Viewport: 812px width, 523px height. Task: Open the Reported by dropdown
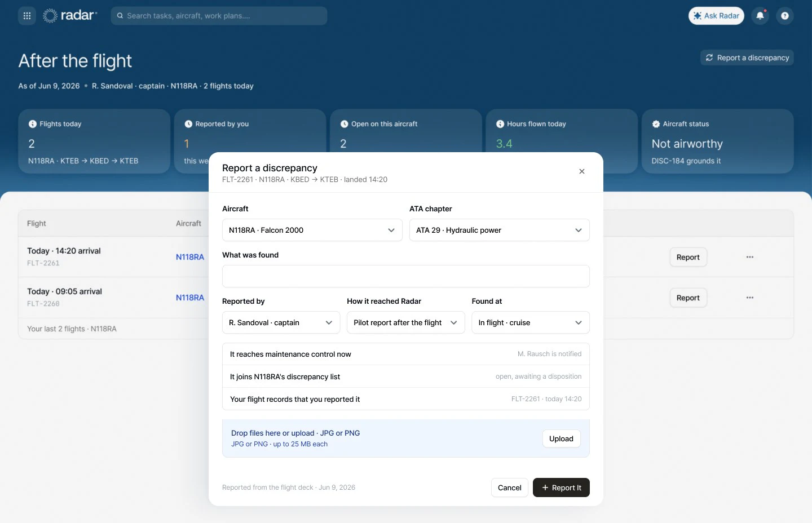pyautogui.click(x=281, y=322)
